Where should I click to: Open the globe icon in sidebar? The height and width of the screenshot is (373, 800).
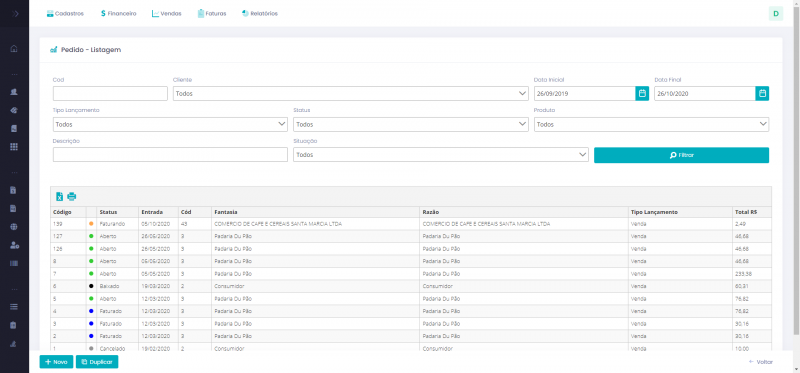[x=14, y=227]
